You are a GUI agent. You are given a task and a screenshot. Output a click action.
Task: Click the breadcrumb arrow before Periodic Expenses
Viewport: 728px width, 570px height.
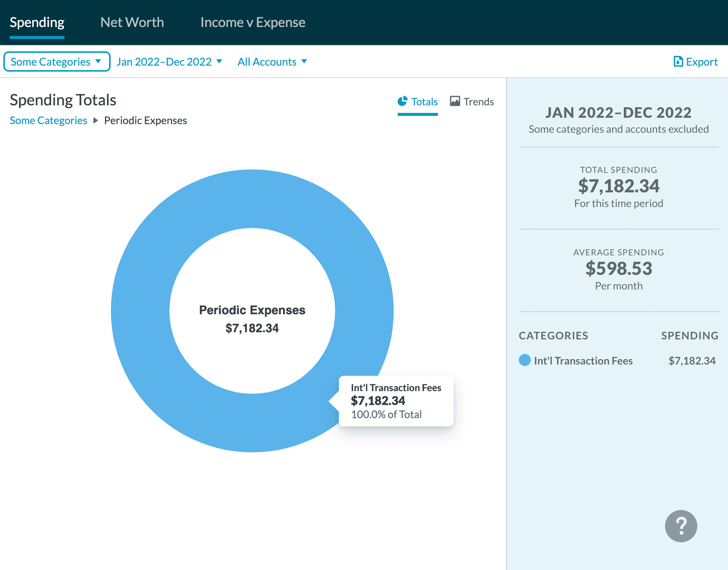[96, 120]
